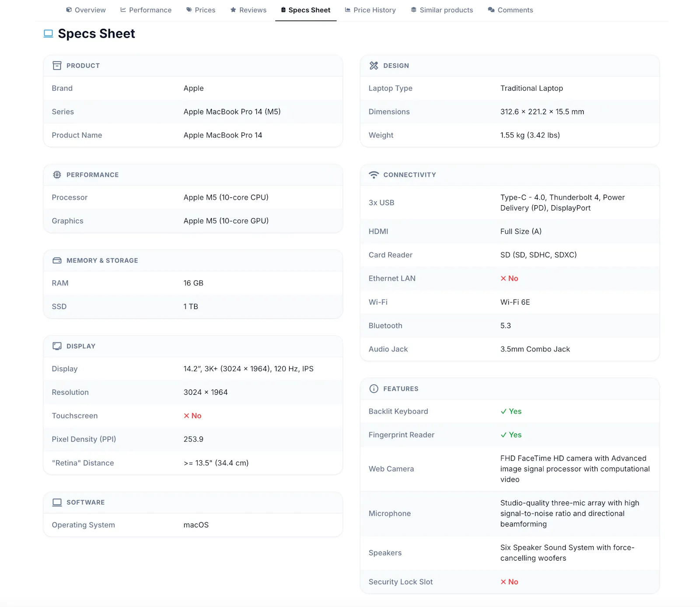The height and width of the screenshot is (607, 700).
Task: Click the '>= 13.5" (34.4 cm)' distance value
Action: pyautogui.click(x=216, y=463)
